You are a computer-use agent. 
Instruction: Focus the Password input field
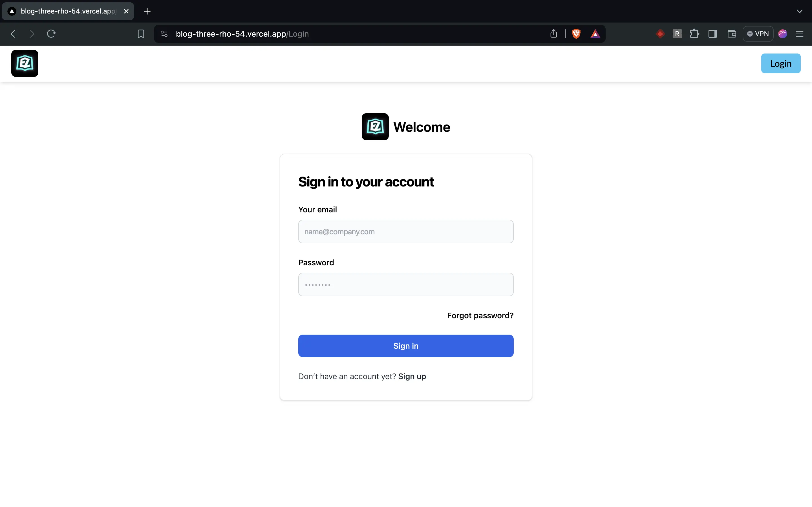tap(406, 285)
